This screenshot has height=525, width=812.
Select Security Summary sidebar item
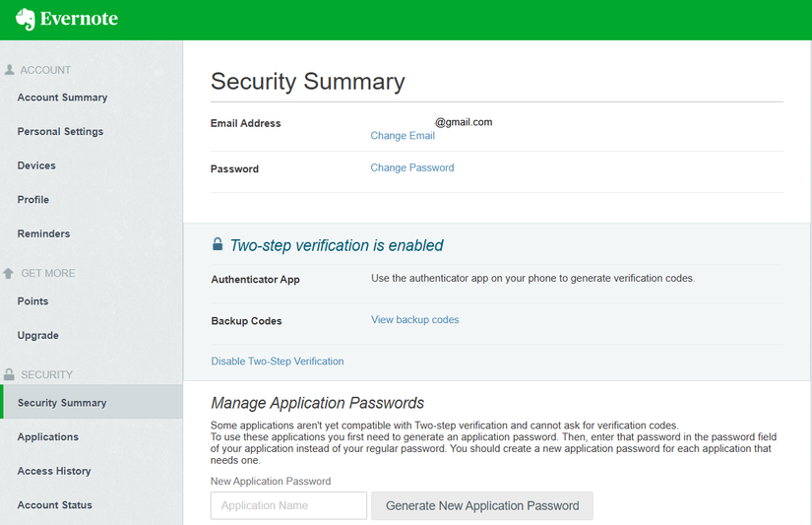(x=93, y=402)
